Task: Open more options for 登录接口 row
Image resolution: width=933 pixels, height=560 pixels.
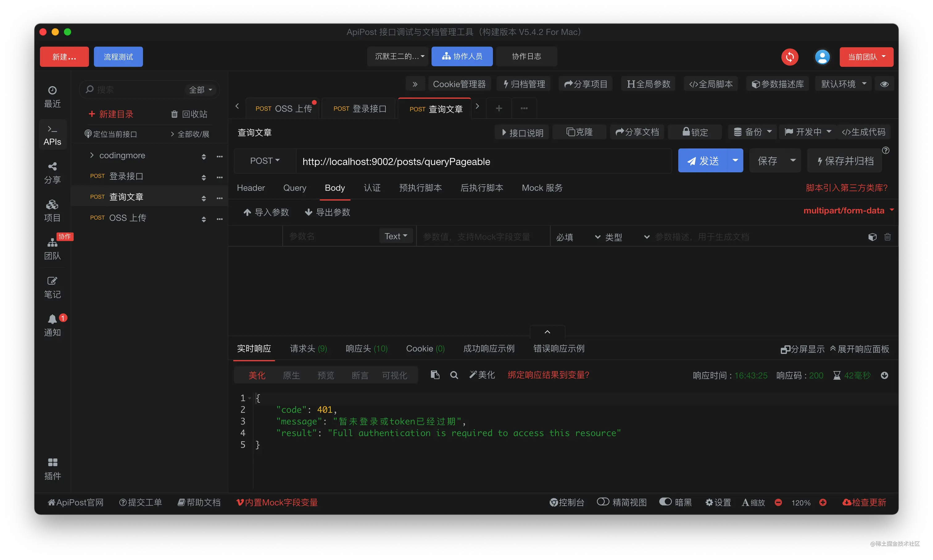Action: (x=219, y=177)
